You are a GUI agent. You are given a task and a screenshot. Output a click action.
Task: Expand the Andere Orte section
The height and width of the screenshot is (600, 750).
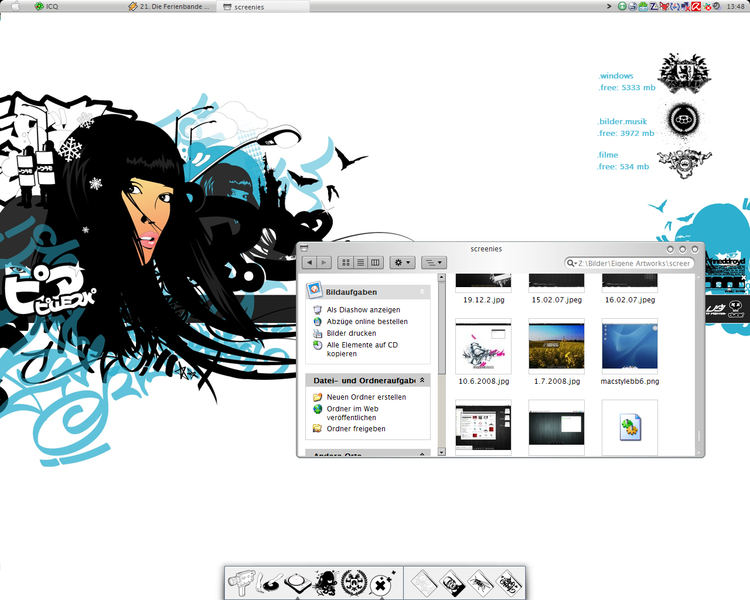tap(422, 453)
